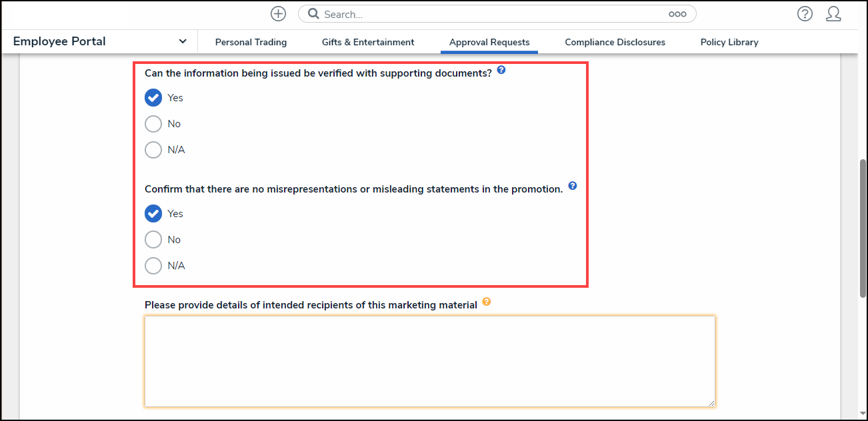868x421 pixels.
Task: Open the help question mark icon
Action: click(x=805, y=14)
